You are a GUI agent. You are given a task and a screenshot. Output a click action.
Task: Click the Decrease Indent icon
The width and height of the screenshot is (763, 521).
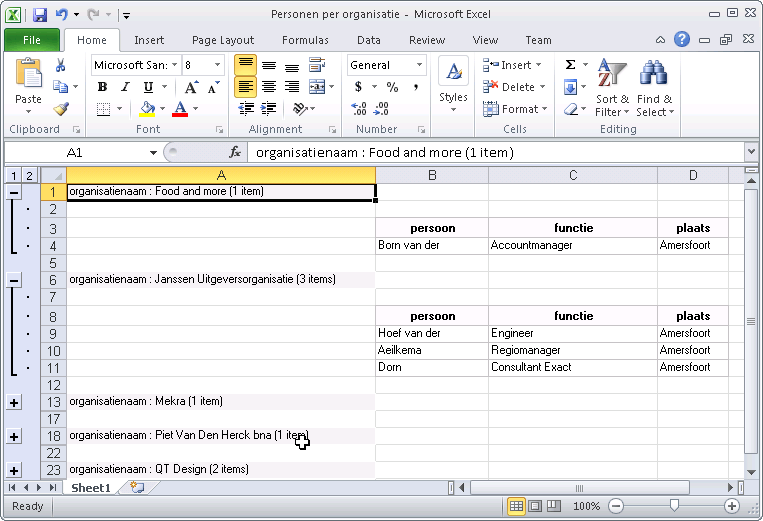click(x=246, y=108)
